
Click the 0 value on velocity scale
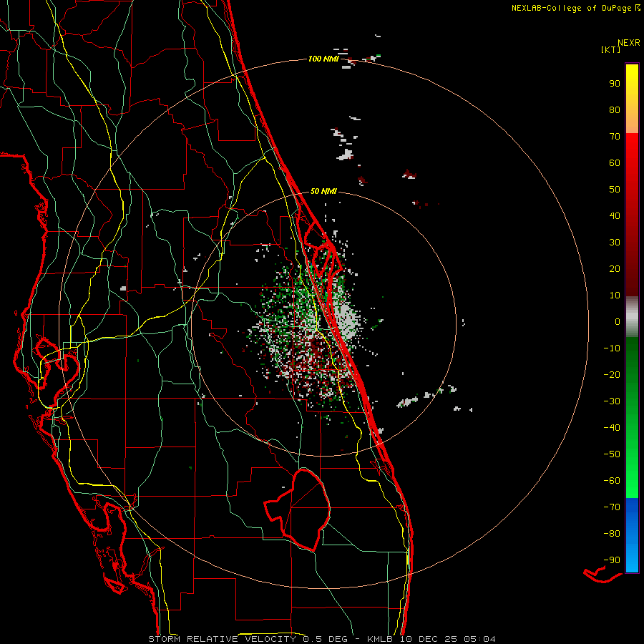click(x=618, y=322)
